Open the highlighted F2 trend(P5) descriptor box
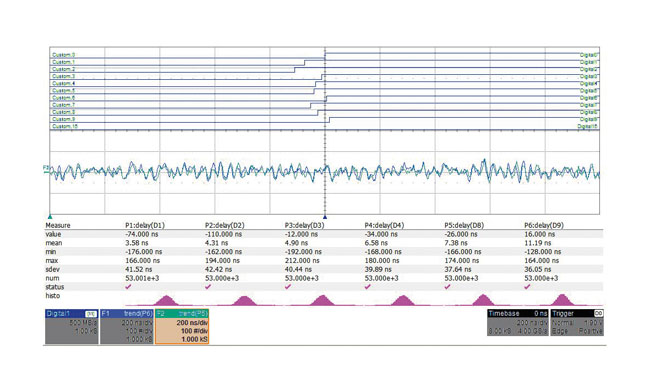The height and width of the screenshot is (390, 650). point(182,327)
